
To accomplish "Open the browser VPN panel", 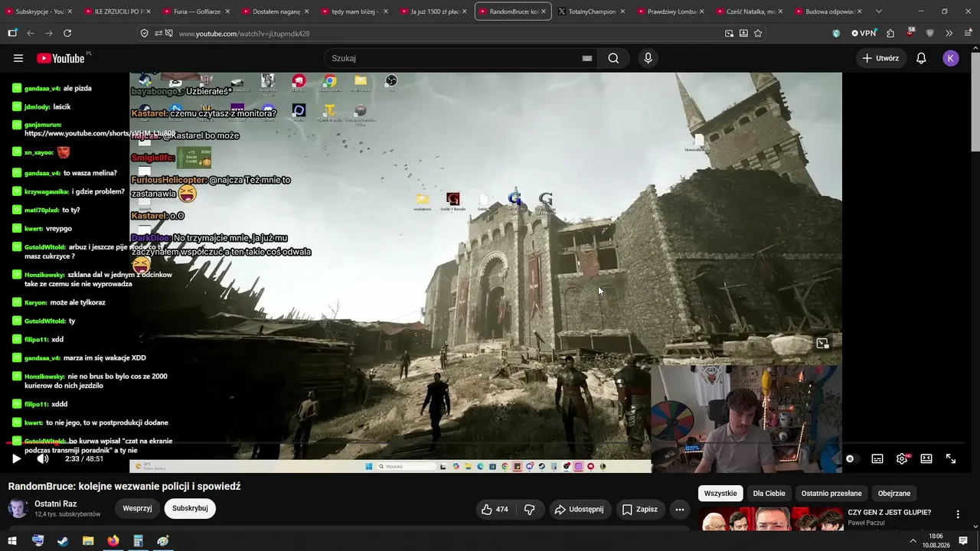I will (x=864, y=34).
